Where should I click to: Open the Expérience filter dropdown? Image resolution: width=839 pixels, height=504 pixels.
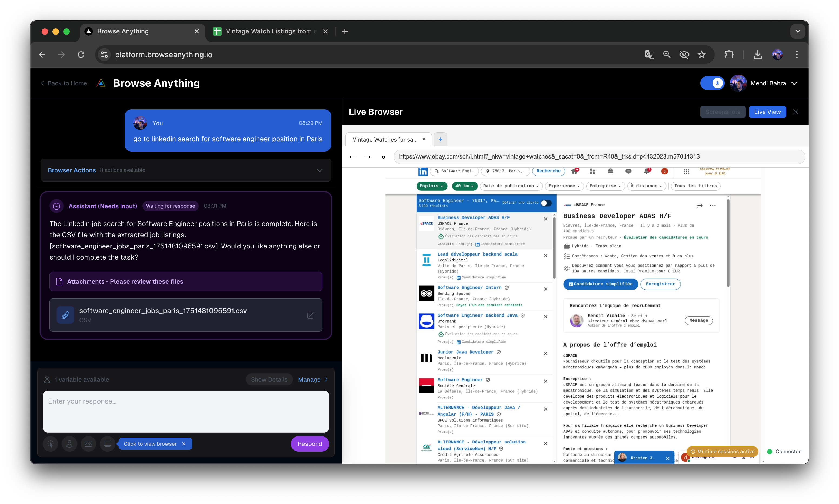564,186
